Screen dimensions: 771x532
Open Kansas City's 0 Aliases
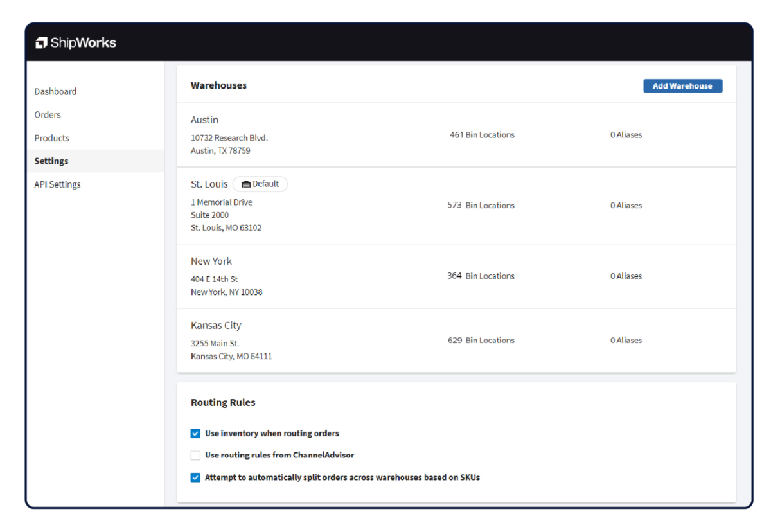pyautogui.click(x=626, y=341)
